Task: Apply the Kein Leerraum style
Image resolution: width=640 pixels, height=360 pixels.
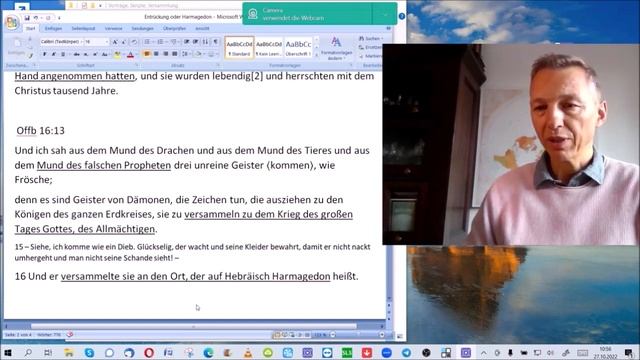Action: click(x=269, y=48)
